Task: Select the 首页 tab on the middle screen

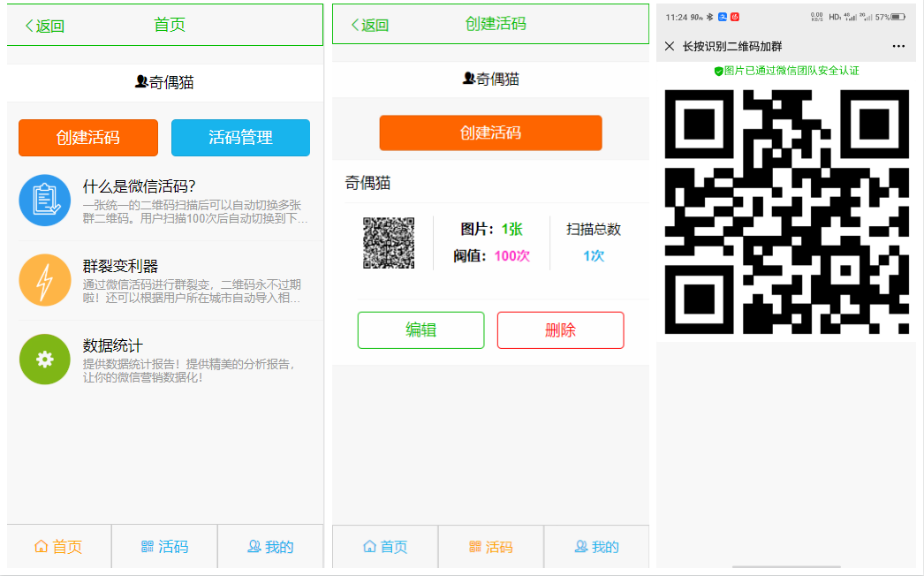Action: tap(385, 547)
